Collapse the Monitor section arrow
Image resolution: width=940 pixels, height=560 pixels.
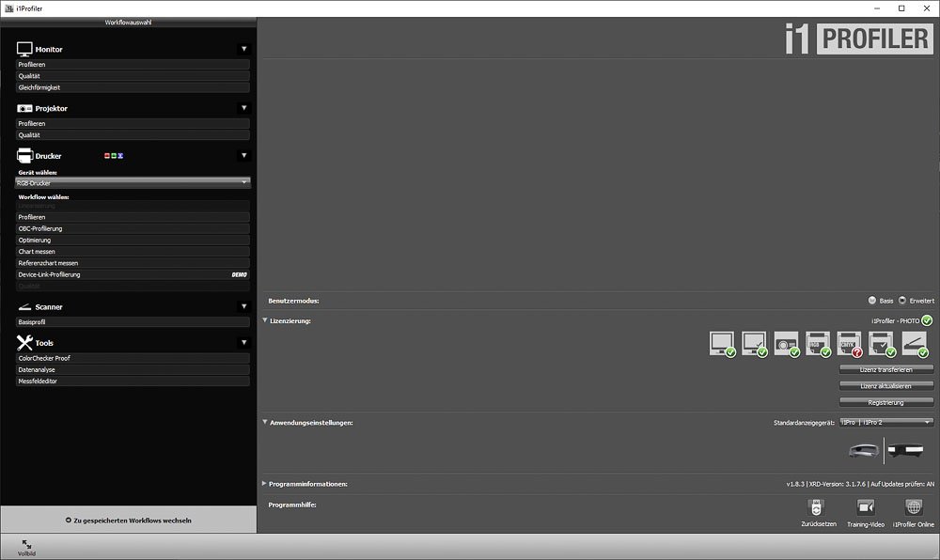(244, 49)
